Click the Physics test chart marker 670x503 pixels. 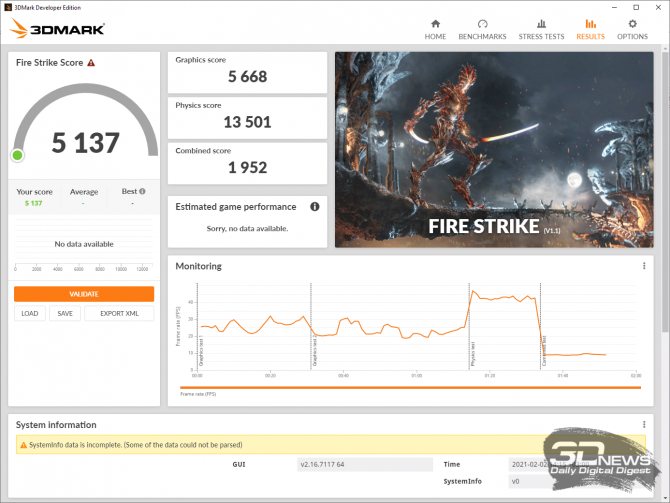(x=473, y=353)
